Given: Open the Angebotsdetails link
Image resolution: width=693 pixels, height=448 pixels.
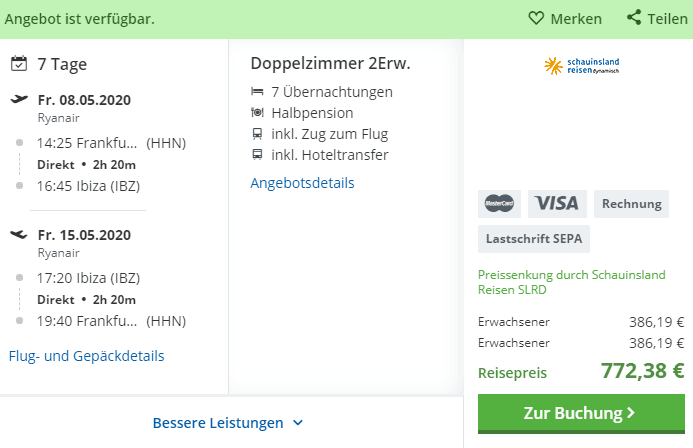Looking at the screenshot, I should tap(302, 182).
